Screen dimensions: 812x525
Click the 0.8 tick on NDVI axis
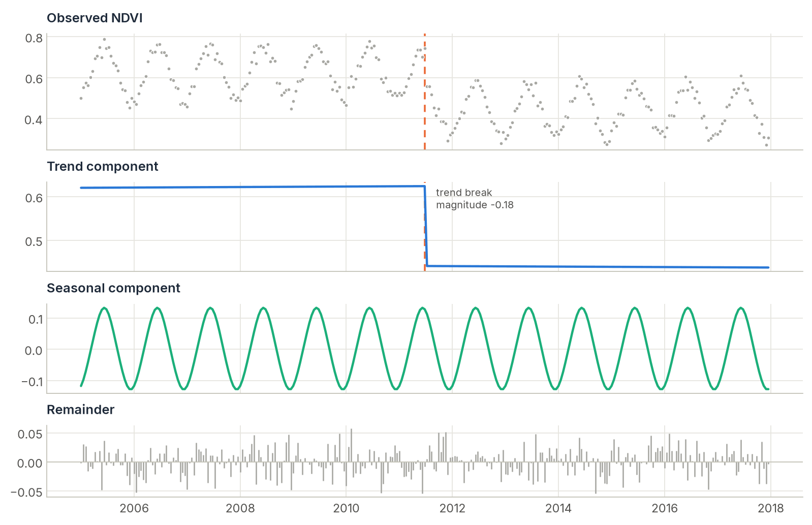click(x=34, y=38)
